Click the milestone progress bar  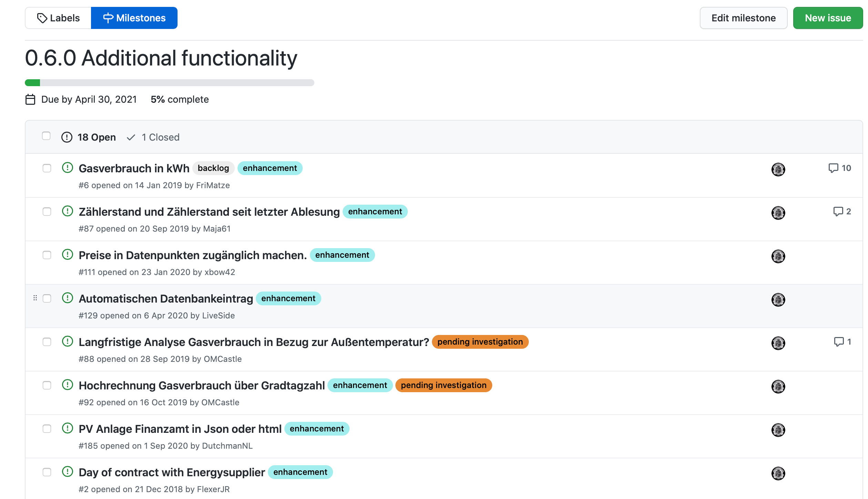click(169, 83)
